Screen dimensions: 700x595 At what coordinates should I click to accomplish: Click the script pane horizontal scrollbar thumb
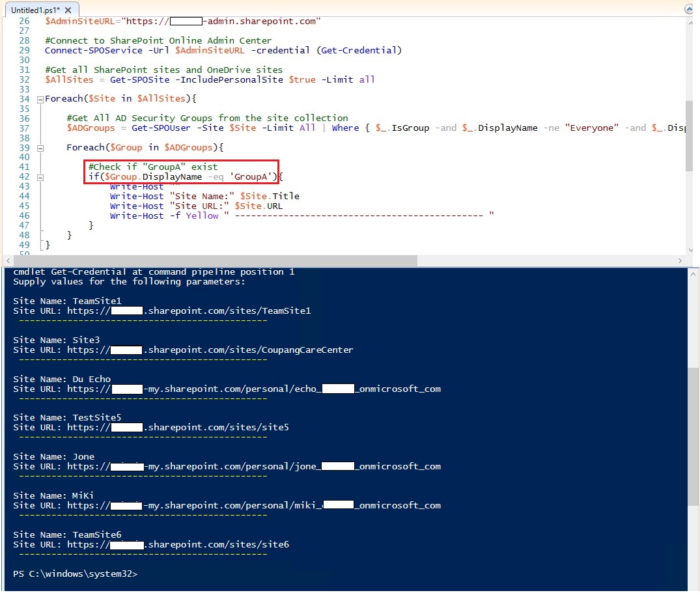(x=215, y=260)
